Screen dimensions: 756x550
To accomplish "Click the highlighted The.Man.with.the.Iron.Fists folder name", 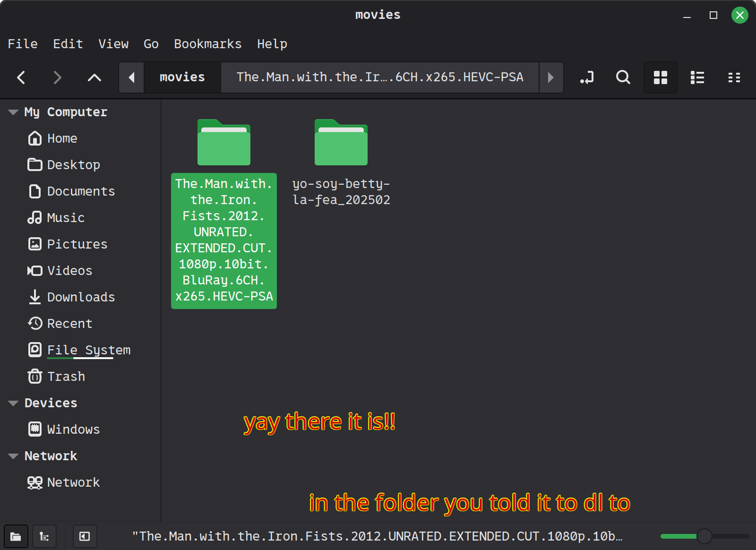I will [224, 241].
